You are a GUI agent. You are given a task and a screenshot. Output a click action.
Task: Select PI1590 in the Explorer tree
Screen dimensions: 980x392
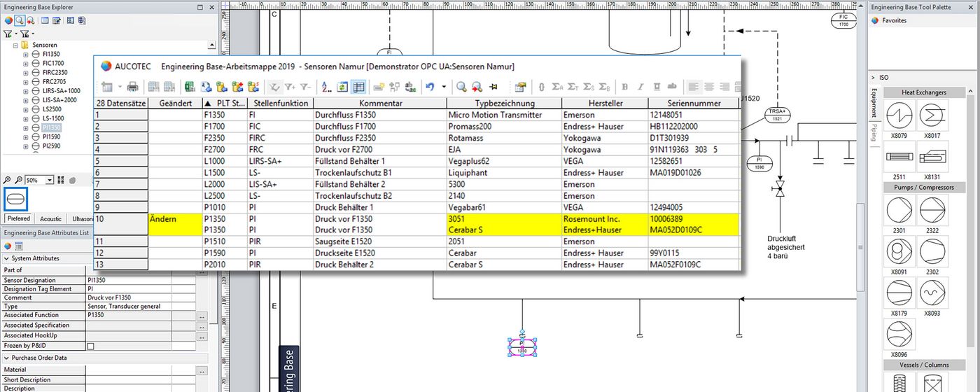[50, 137]
